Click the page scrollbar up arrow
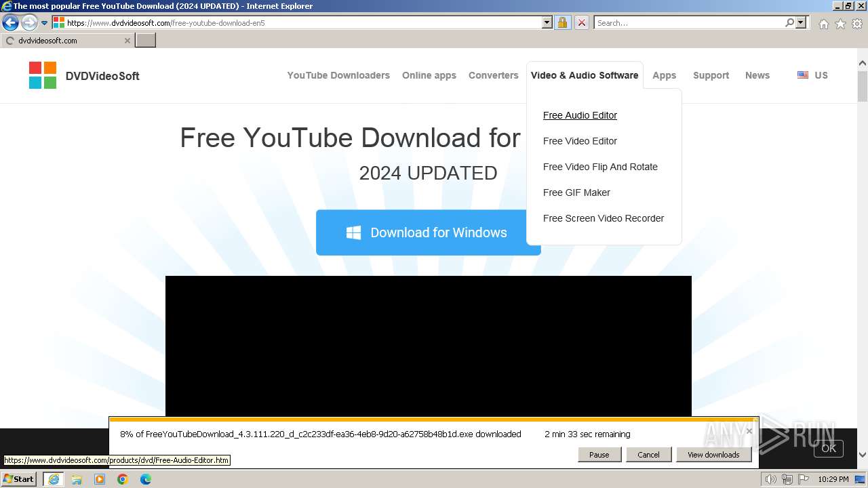Image resolution: width=868 pixels, height=488 pixels. [x=863, y=64]
